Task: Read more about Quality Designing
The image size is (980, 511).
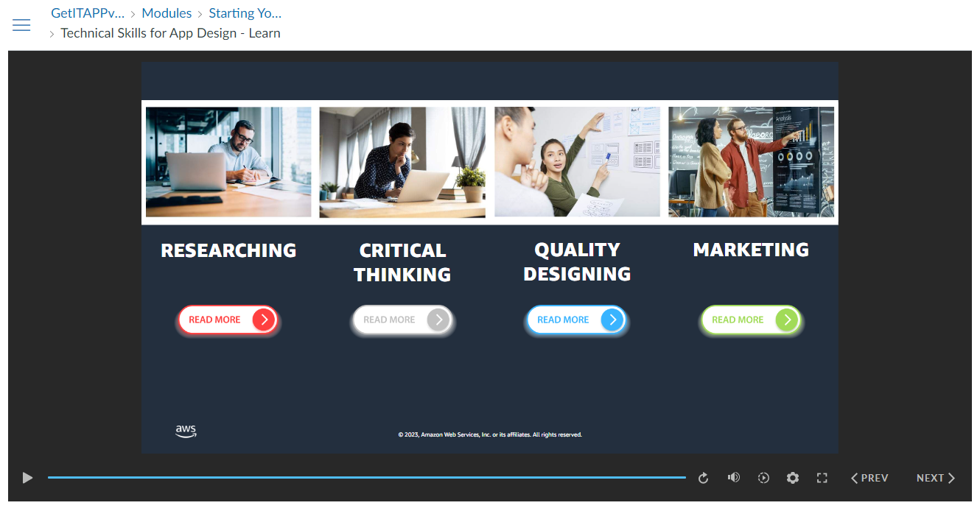Action: coord(576,320)
